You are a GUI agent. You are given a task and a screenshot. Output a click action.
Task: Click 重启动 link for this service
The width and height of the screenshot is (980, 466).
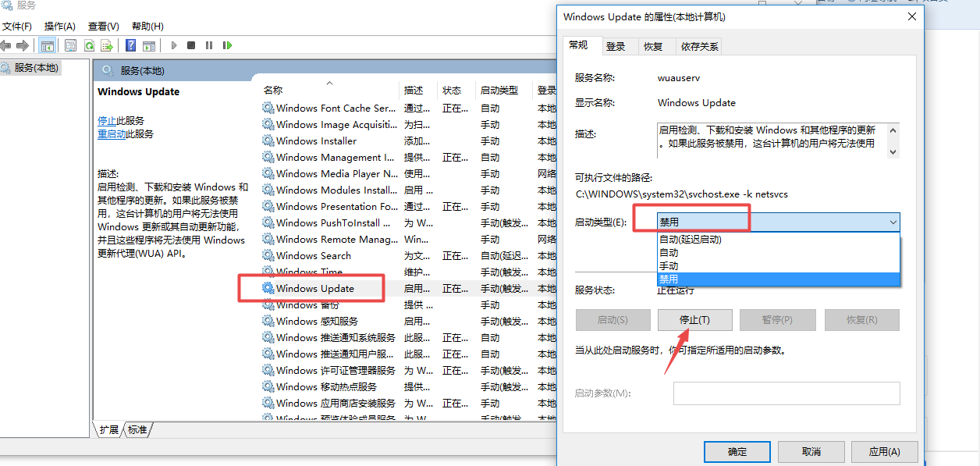coord(112,134)
